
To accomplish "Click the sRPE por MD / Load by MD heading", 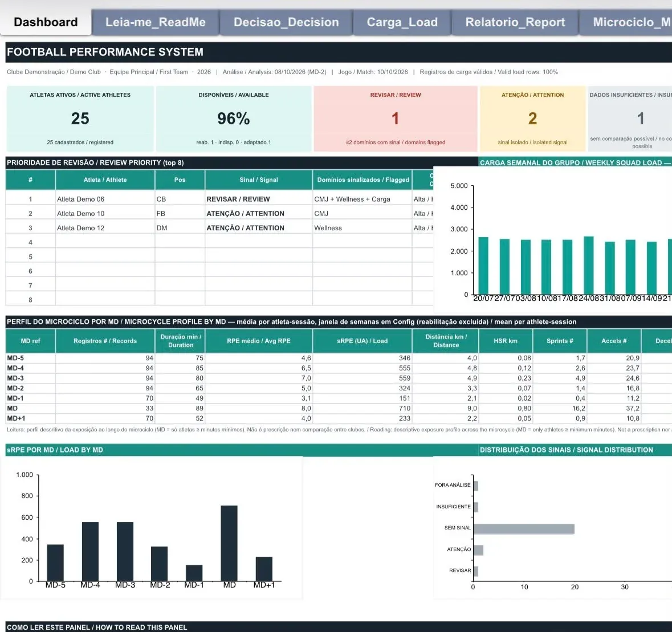I will 55,450.
